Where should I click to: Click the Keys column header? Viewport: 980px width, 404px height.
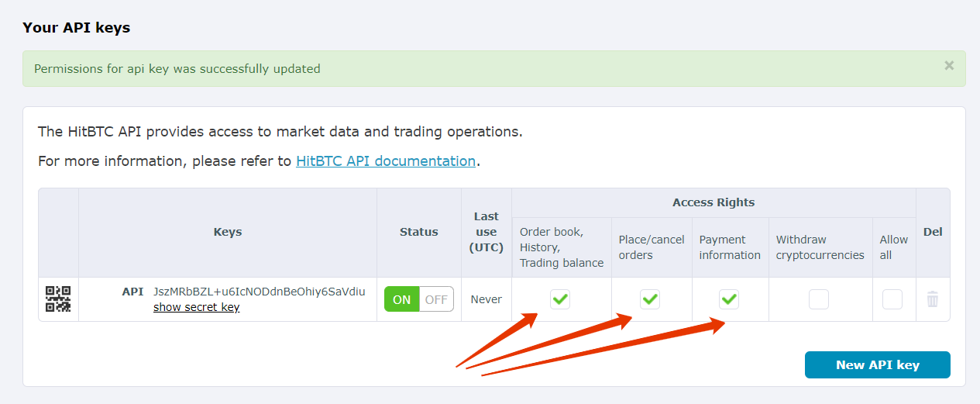point(228,232)
